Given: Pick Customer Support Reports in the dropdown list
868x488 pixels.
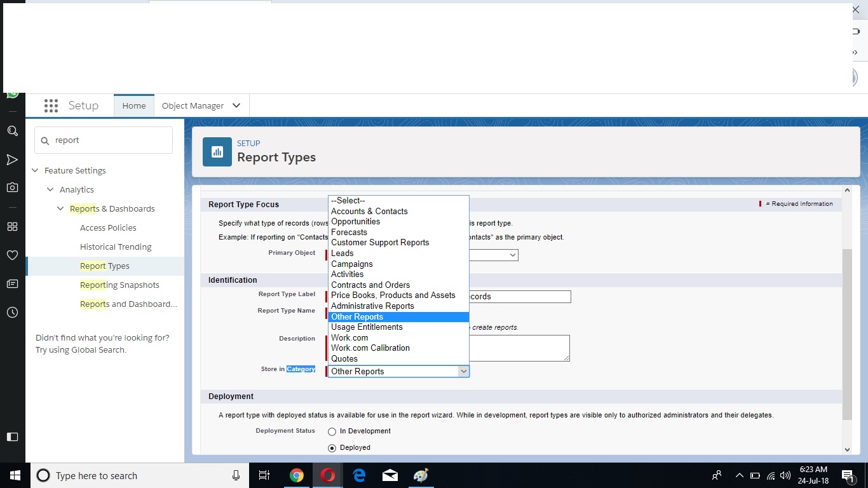Looking at the screenshot, I should (x=380, y=242).
